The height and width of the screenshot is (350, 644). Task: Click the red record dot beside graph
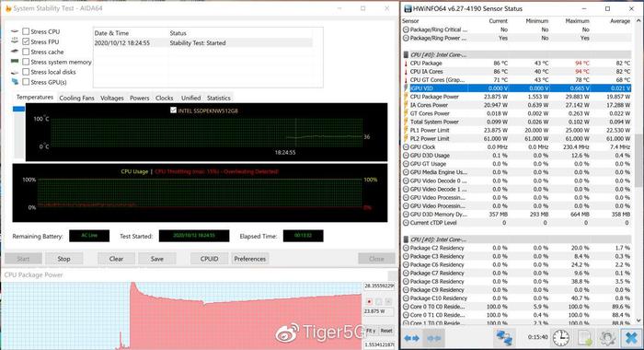[x=369, y=301]
